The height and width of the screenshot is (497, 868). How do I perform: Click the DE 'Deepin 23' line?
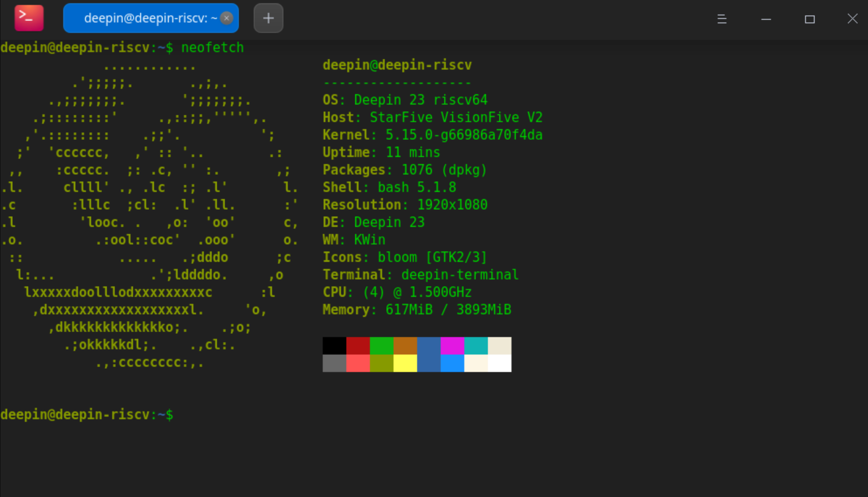tap(373, 223)
